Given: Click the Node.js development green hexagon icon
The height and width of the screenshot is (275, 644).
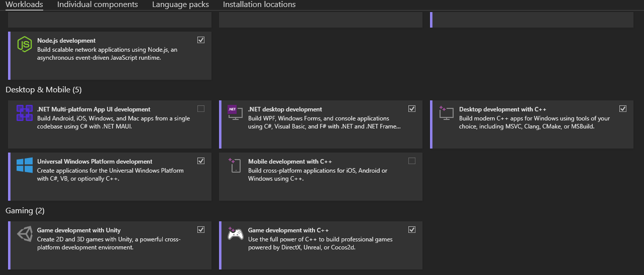Looking at the screenshot, I should click(x=24, y=44).
